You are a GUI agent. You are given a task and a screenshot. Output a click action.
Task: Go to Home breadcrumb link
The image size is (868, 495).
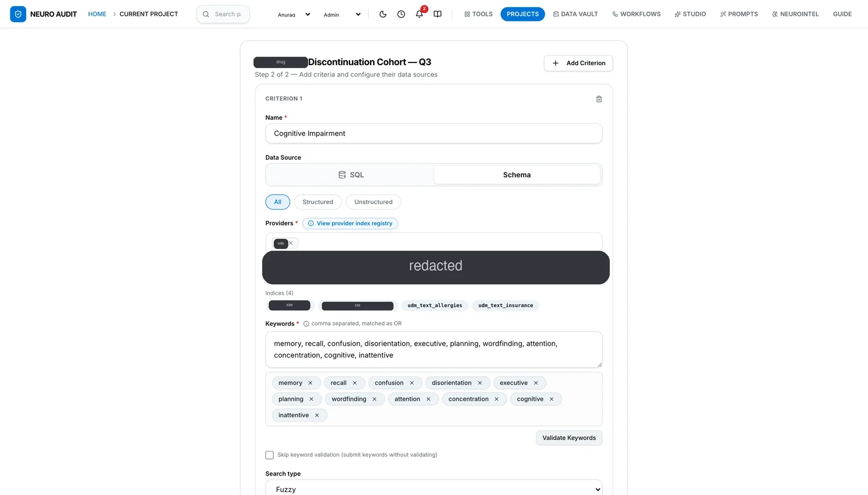coord(97,14)
